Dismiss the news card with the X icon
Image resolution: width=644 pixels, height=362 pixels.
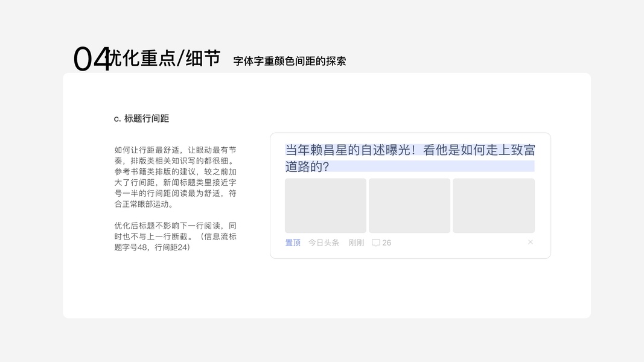coord(531,242)
